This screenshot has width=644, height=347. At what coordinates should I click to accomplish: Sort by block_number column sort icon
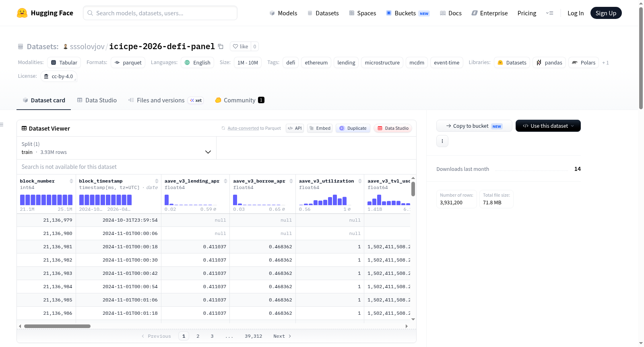[71, 181]
